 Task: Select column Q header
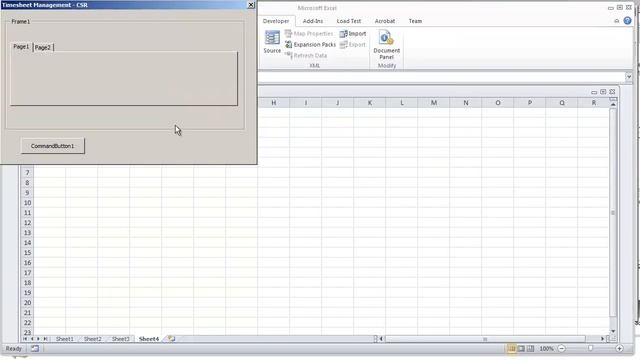(x=562, y=103)
